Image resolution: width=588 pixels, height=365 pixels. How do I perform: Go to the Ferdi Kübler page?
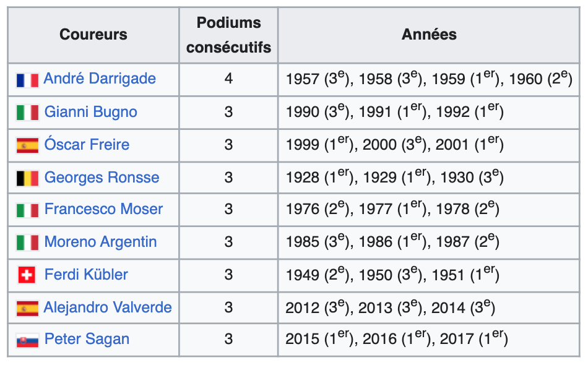[86, 275]
